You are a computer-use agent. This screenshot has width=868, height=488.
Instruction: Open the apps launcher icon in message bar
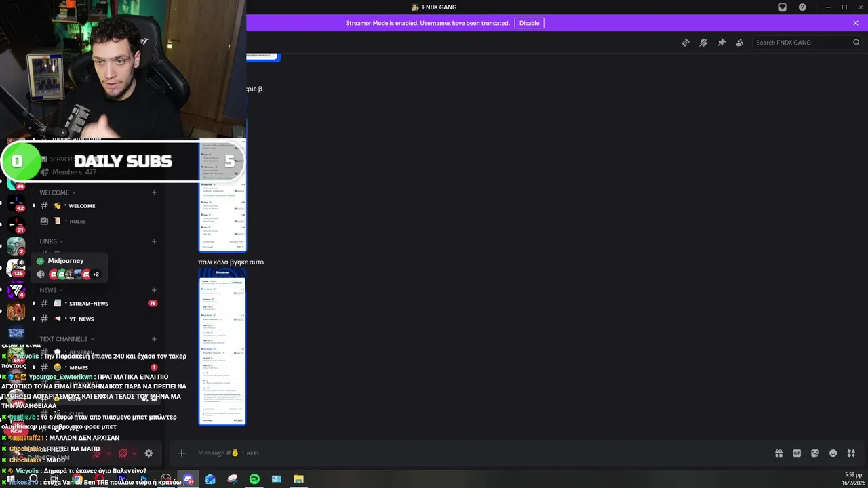point(852,453)
